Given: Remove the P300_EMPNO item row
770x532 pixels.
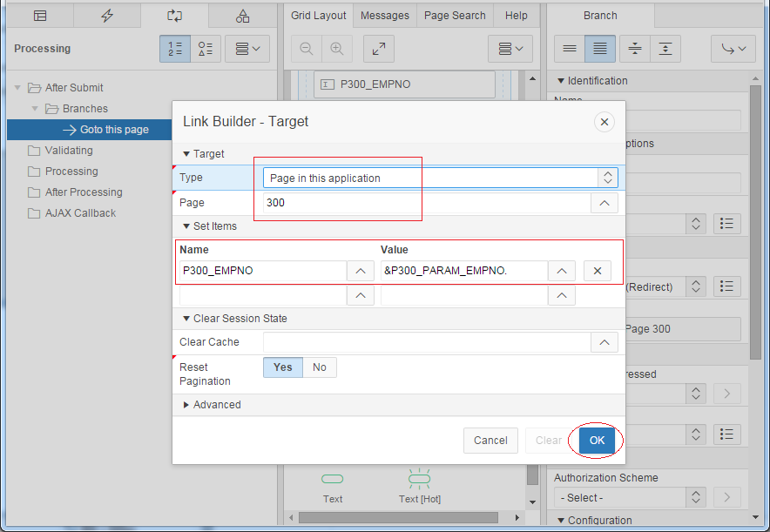Looking at the screenshot, I should point(598,271).
